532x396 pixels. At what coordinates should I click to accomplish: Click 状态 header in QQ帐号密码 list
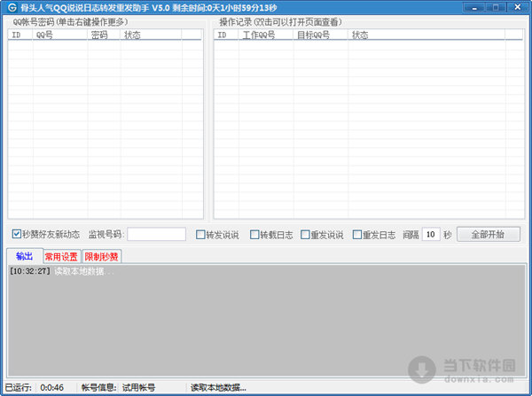151,35
